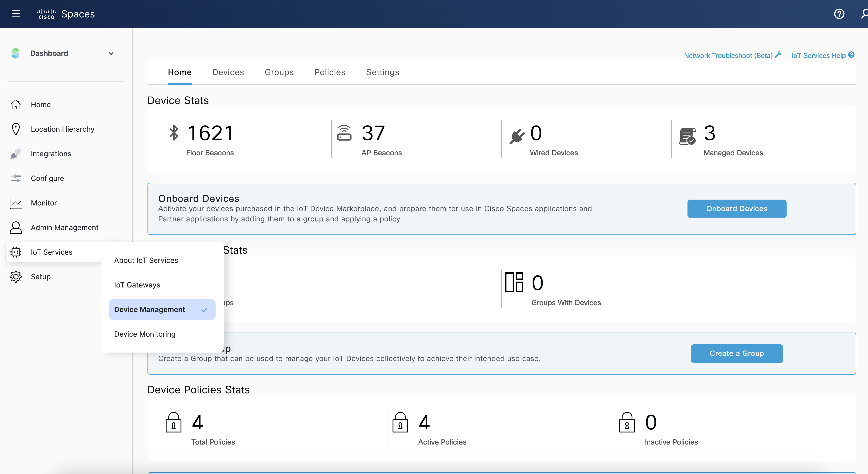Click the Location Hierarchy pin icon
Viewport: 868px width, 474px height.
click(16, 129)
